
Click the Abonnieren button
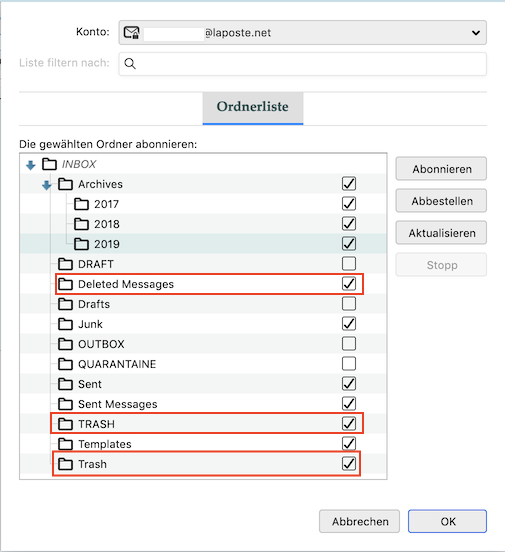(x=441, y=169)
